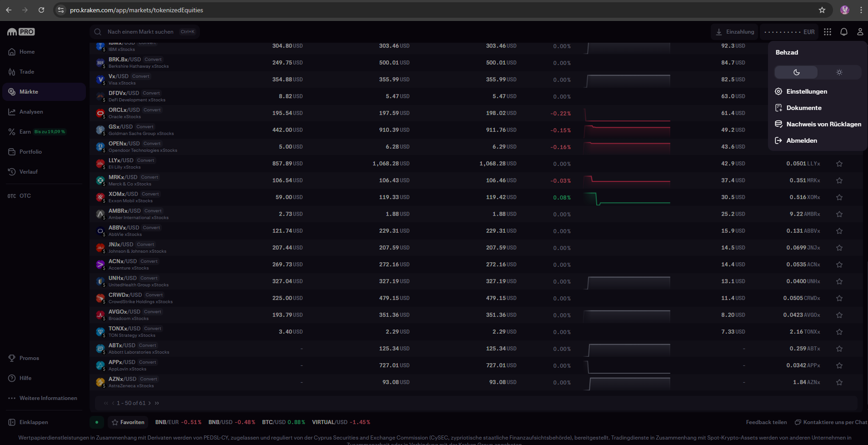
Task: Click the green connection status dot
Action: [x=97, y=422]
